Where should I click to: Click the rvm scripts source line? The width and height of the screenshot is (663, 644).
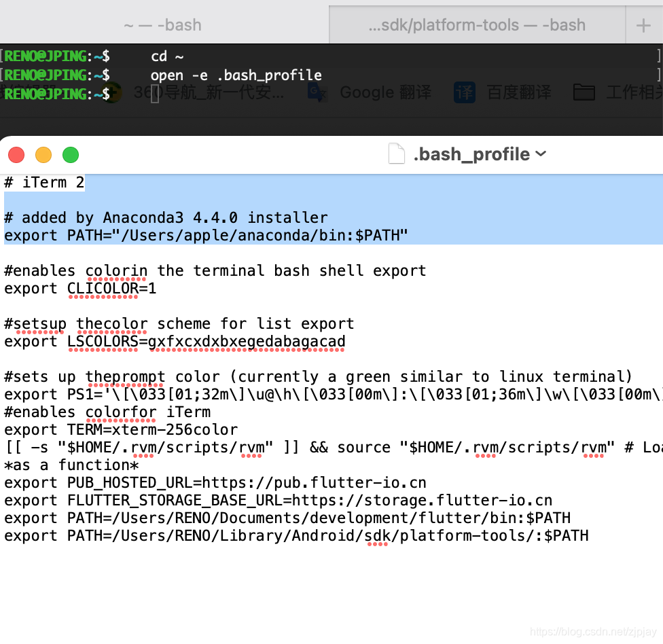(x=333, y=448)
